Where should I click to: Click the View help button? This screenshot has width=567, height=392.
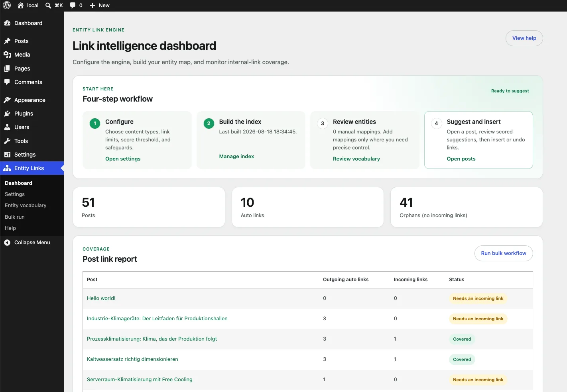[x=524, y=38]
